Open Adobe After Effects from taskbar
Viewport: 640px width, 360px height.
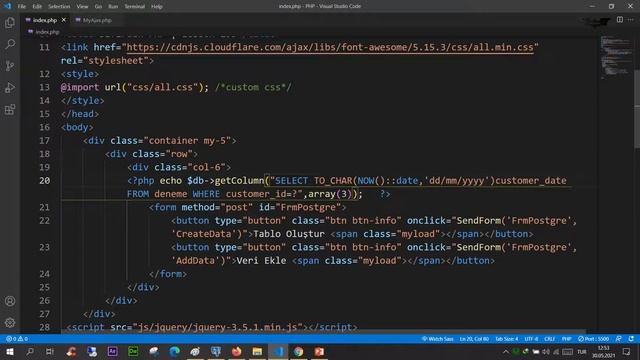(112, 351)
